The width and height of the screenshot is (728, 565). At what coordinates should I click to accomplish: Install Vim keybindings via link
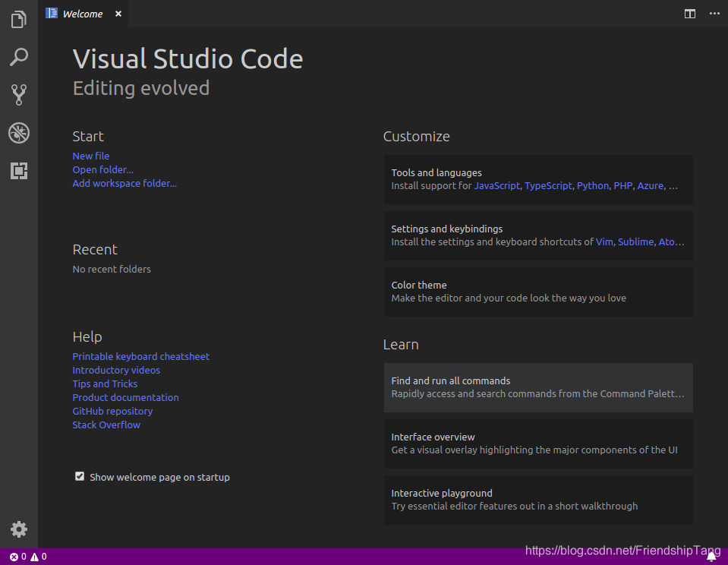[604, 242]
